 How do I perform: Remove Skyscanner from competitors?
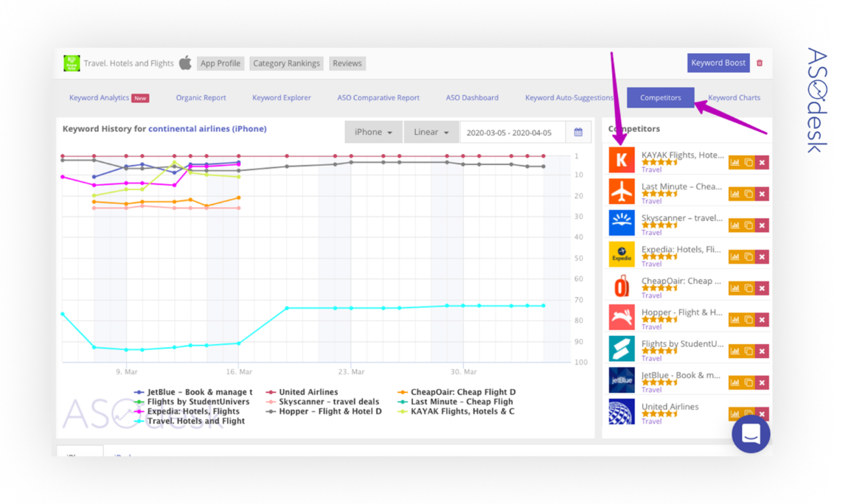pyautogui.click(x=762, y=225)
